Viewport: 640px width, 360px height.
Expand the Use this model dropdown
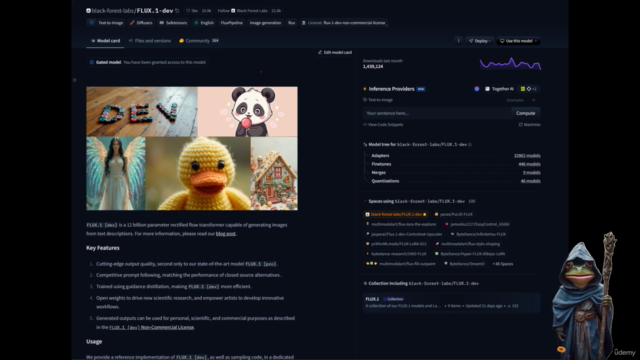pos(518,41)
